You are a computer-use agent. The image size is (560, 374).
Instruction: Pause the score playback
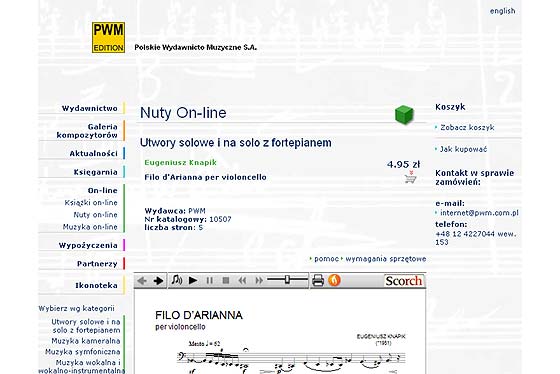click(210, 281)
